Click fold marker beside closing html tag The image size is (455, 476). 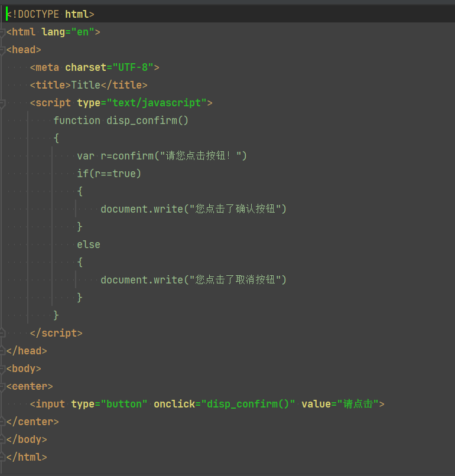tap(2, 457)
